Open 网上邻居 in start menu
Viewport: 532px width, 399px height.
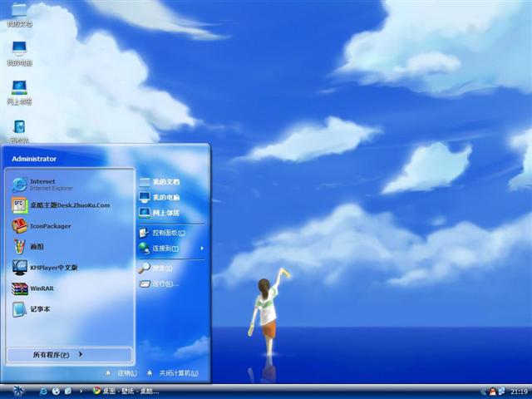pos(160,213)
